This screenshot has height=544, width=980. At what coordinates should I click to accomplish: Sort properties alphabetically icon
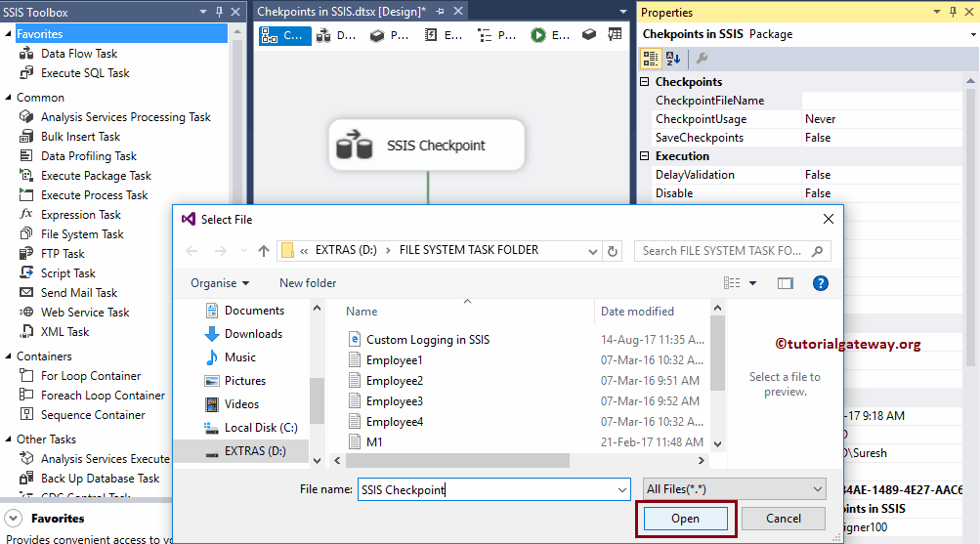coord(673,59)
